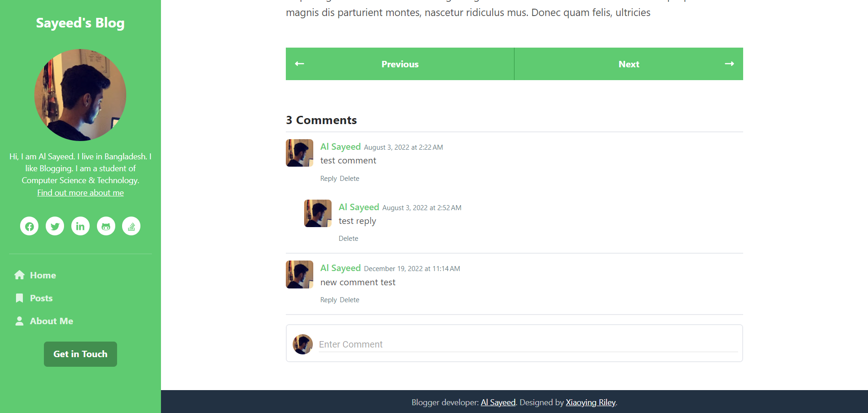868x413 pixels.
Task: Open the LinkedIn profile icon
Action: [x=80, y=226]
